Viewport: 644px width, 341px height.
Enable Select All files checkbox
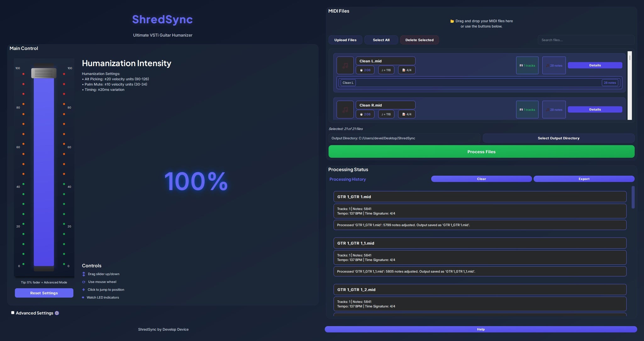pos(381,40)
